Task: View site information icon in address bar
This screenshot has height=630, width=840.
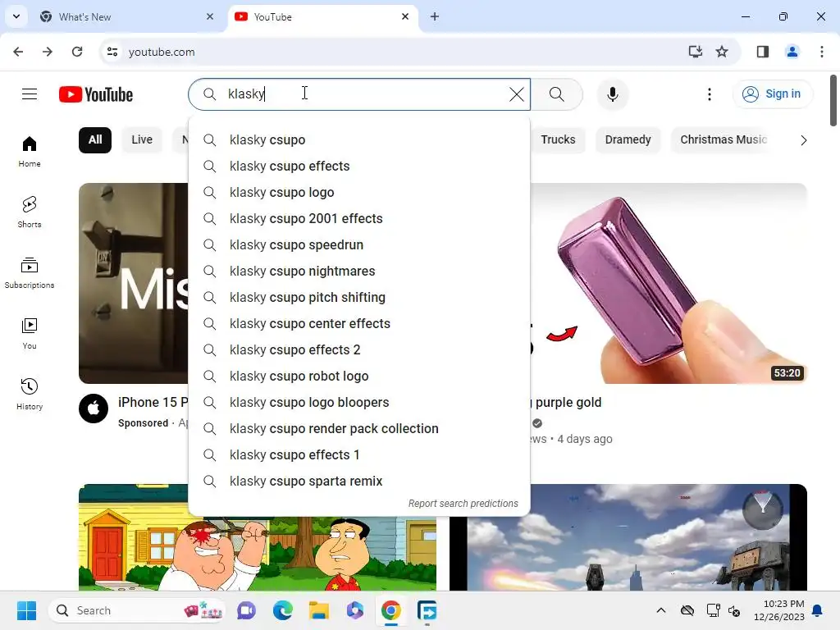Action: (112, 52)
